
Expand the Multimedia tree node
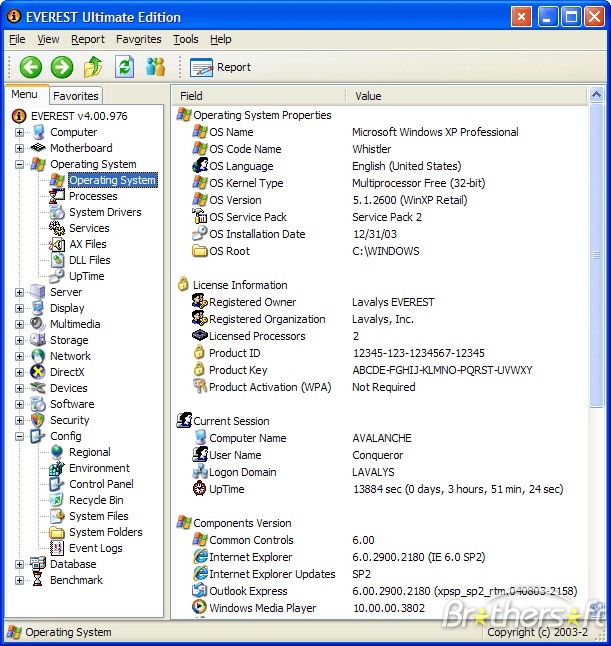pyautogui.click(x=19, y=324)
